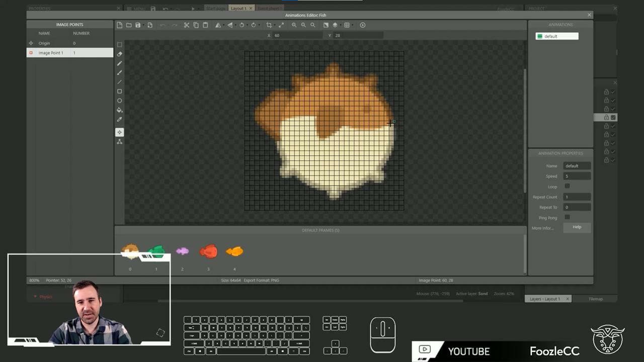644x362 pixels.
Task: Enable the Ping Pong checkbox
Action: click(567, 217)
